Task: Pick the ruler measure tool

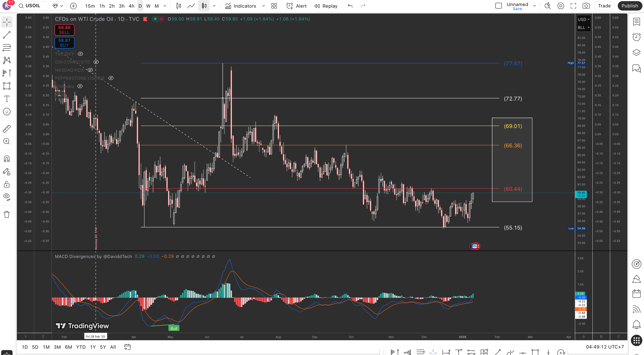Action: (x=7, y=129)
